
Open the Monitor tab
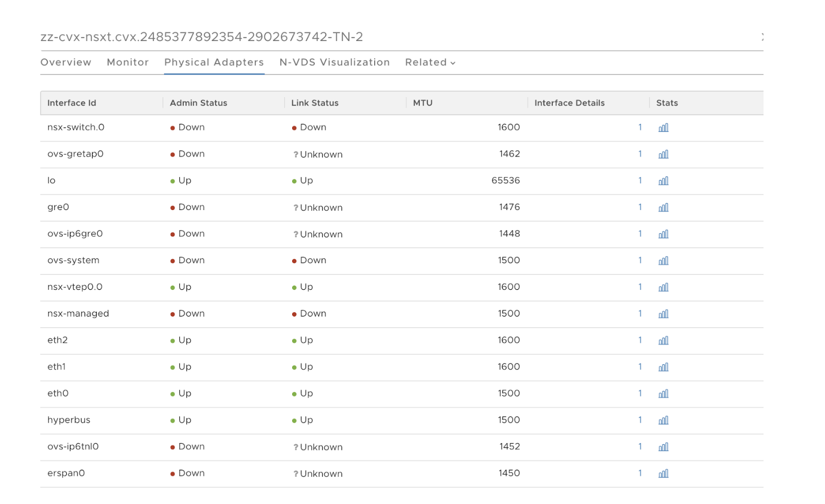[128, 62]
